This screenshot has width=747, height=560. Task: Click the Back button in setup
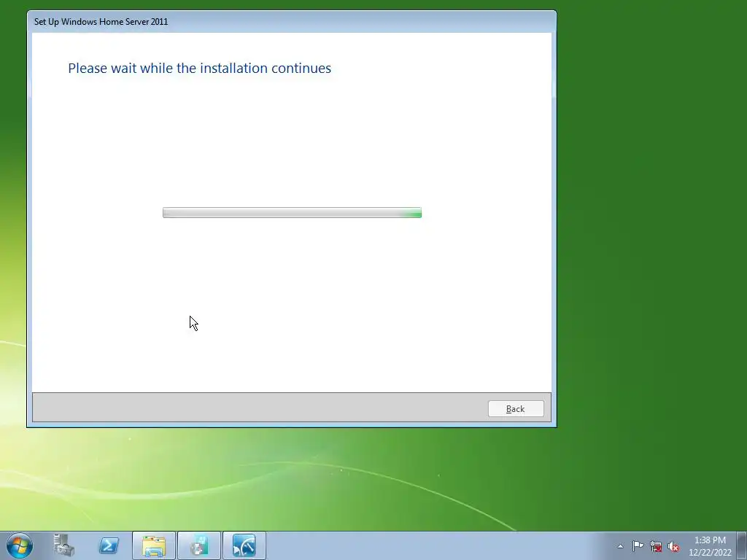point(516,408)
